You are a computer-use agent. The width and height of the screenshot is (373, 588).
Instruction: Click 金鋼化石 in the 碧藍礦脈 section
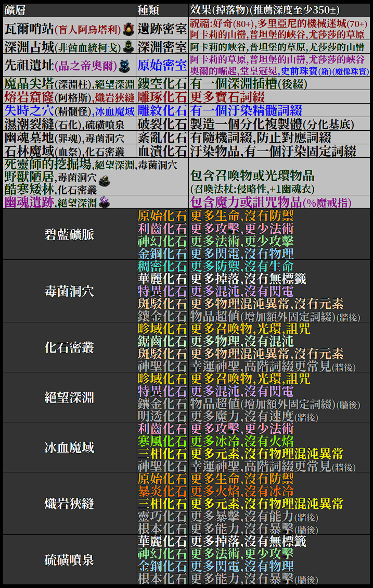pyautogui.click(x=162, y=254)
